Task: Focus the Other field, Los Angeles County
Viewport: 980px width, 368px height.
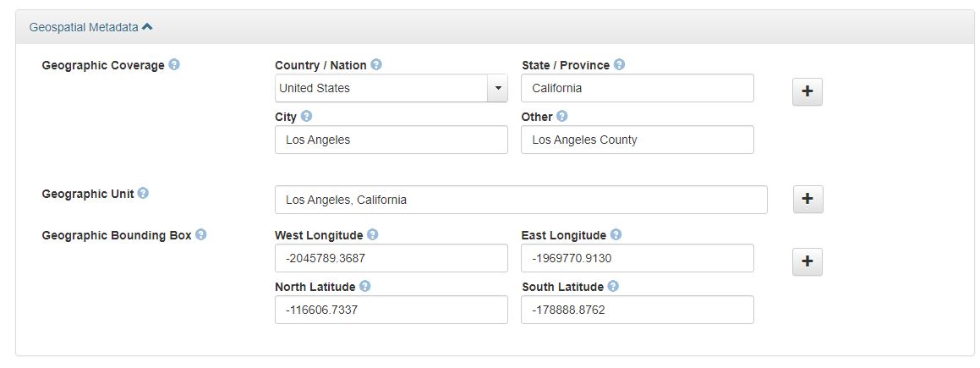Action: coord(638,140)
